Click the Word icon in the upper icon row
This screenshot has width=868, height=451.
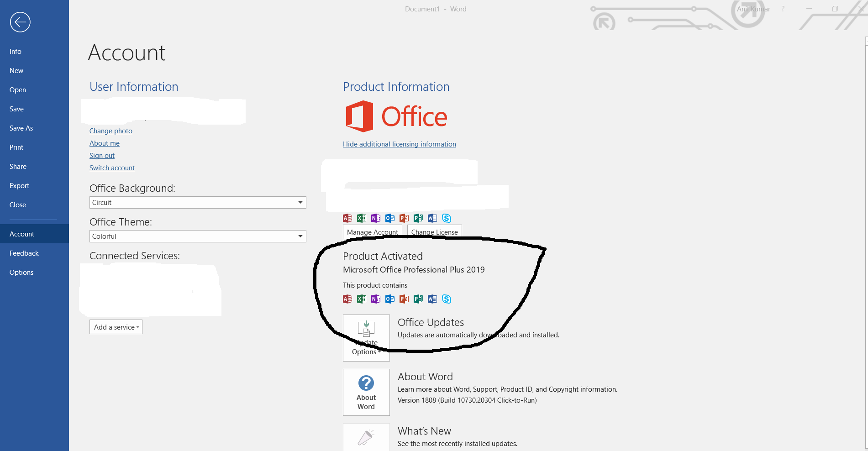(432, 218)
